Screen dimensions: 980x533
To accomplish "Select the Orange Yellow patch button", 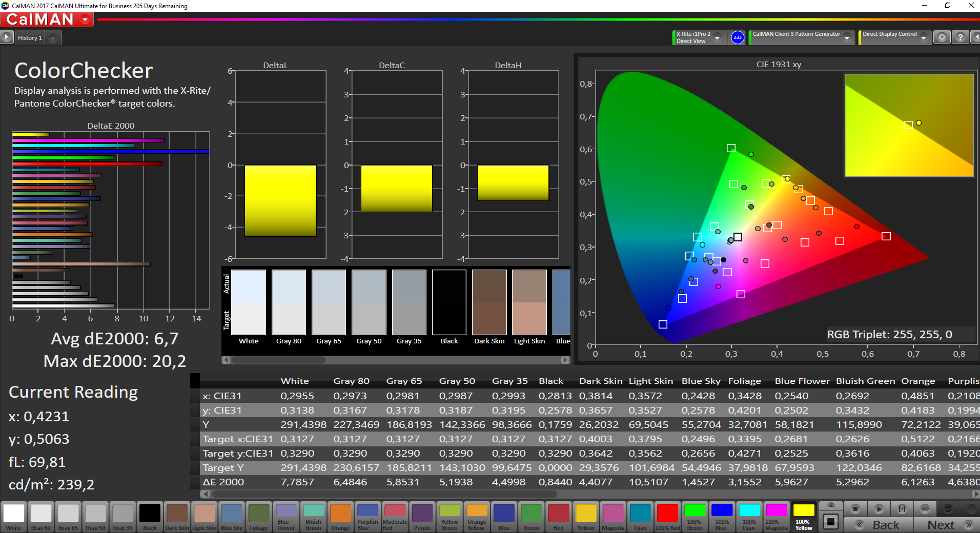I will (x=477, y=517).
